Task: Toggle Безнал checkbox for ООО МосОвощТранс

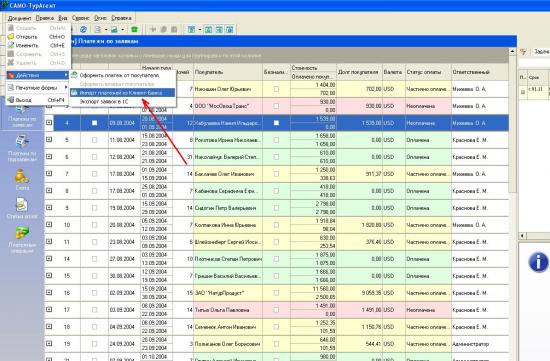Action: pos(276,106)
